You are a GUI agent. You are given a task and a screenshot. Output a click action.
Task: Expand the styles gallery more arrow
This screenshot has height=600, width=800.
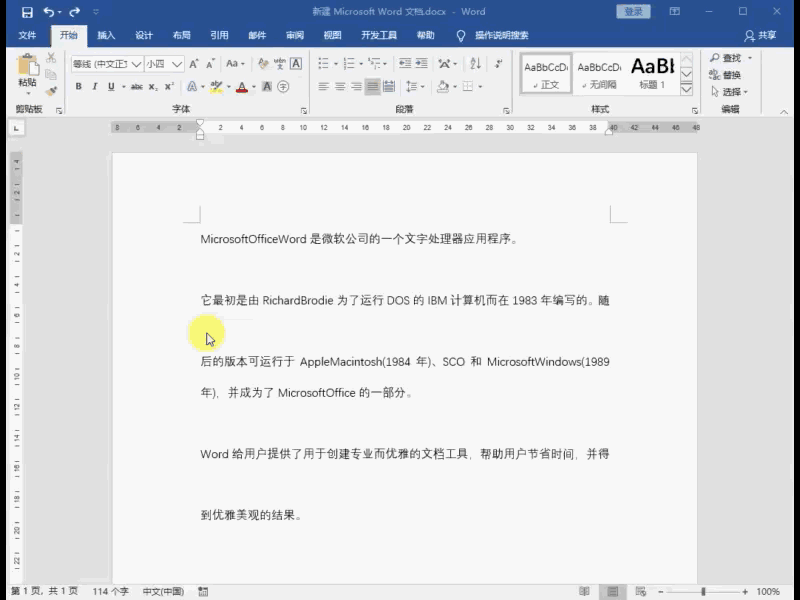pyautogui.click(x=686, y=89)
